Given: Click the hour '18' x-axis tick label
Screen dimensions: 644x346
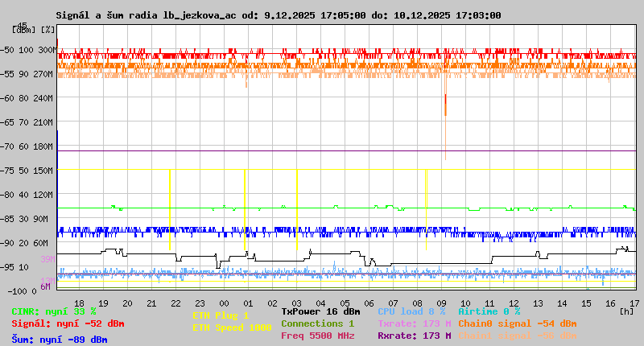Looking at the screenshot, I should point(79,303).
